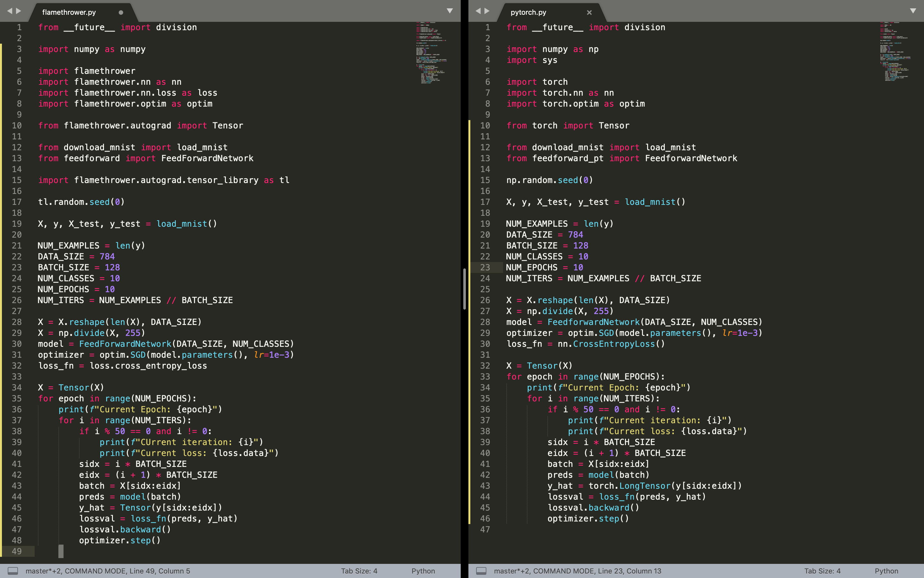924x578 pixels.
Task: Click 'COMMAND MODE, Line 49, Column 5' status
Action: (127, 571)
